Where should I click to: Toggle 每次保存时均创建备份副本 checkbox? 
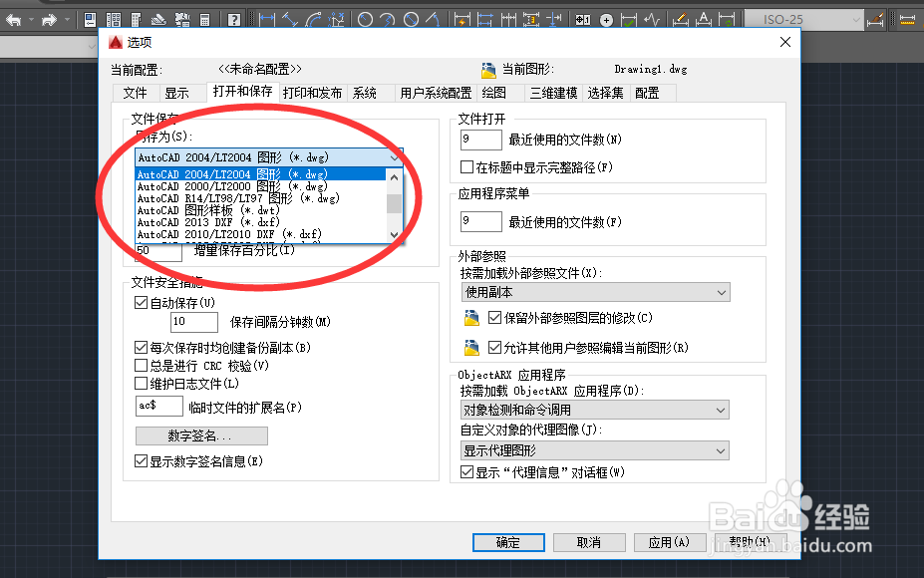(141, 348)
